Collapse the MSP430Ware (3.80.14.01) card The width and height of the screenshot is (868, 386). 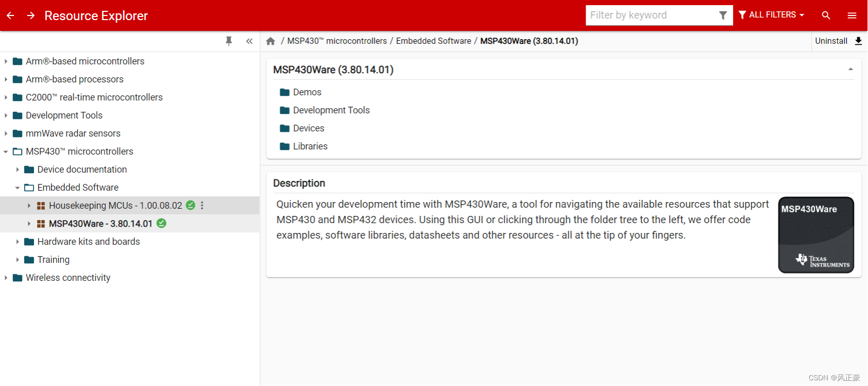850,69
